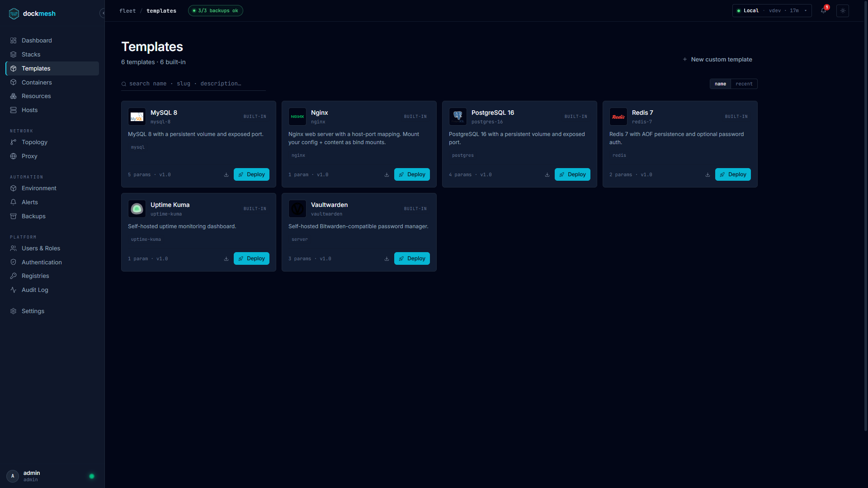Download the Vaultwarden template

[x=387, y=259]
